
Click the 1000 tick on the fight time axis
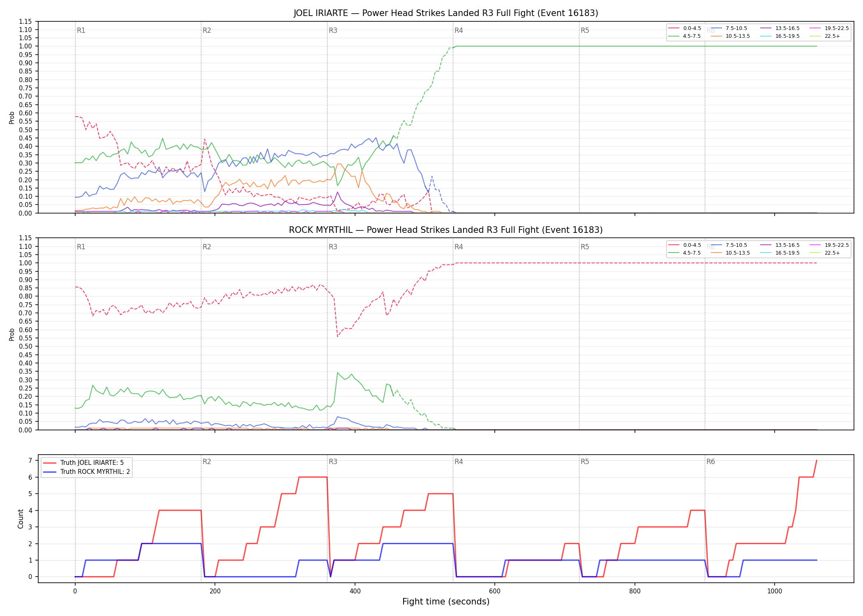tap(775, 591)
